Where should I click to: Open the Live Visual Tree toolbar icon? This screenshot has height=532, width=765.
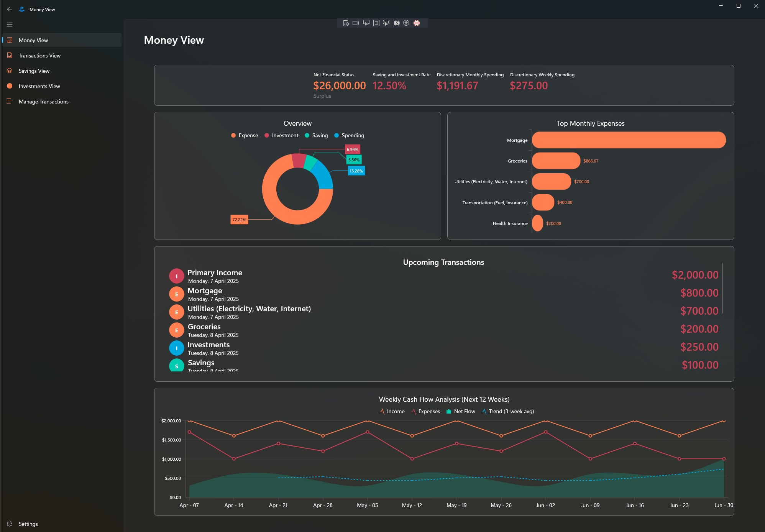coord(346,23)
